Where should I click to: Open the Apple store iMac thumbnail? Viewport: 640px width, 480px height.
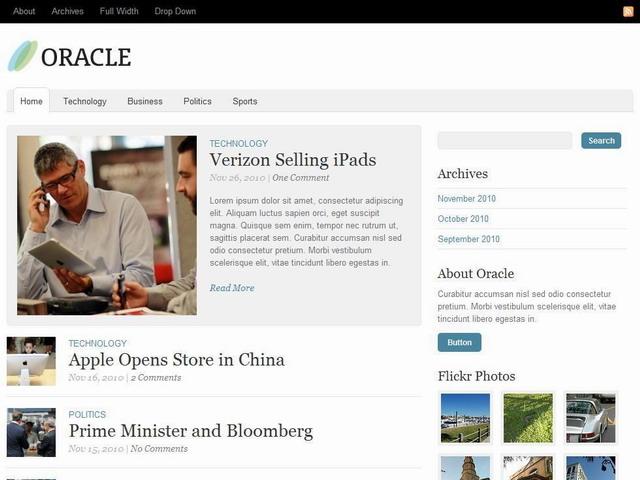coord(31,361)
